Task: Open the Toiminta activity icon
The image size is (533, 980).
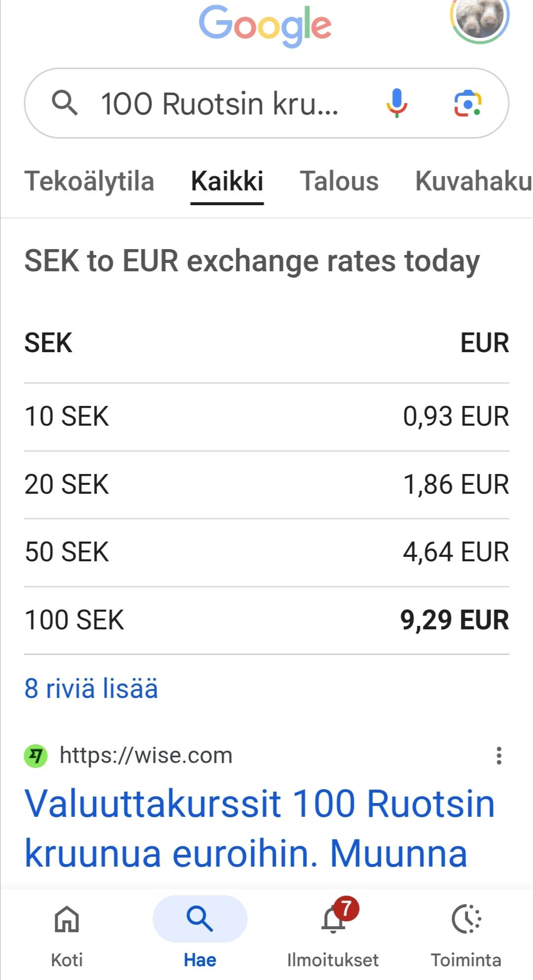Action: (466, 919)
